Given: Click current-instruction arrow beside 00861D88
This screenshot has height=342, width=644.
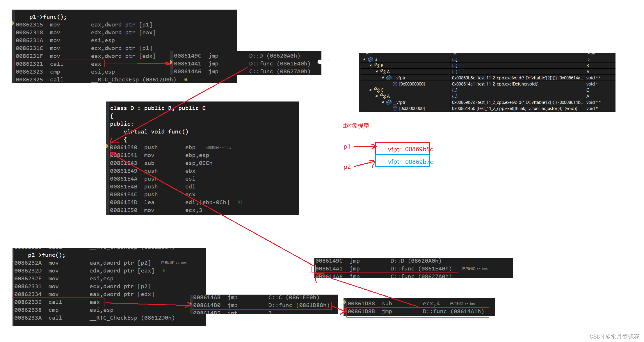Looking at the screenshot, I should [345, 302].
